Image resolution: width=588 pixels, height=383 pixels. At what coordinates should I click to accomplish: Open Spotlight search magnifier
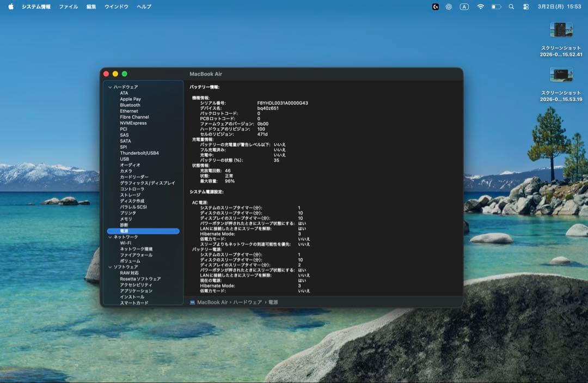511,7
